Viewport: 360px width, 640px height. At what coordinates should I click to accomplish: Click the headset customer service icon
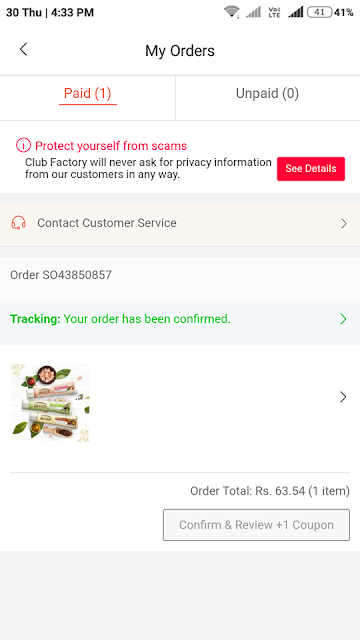[18, 223]
